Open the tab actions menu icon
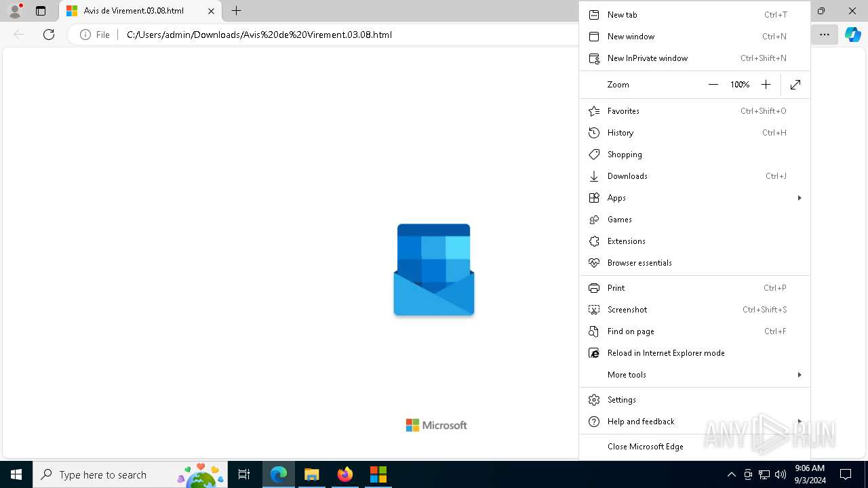The width and height of the screenshot is (868, 488). pos(41,11)
